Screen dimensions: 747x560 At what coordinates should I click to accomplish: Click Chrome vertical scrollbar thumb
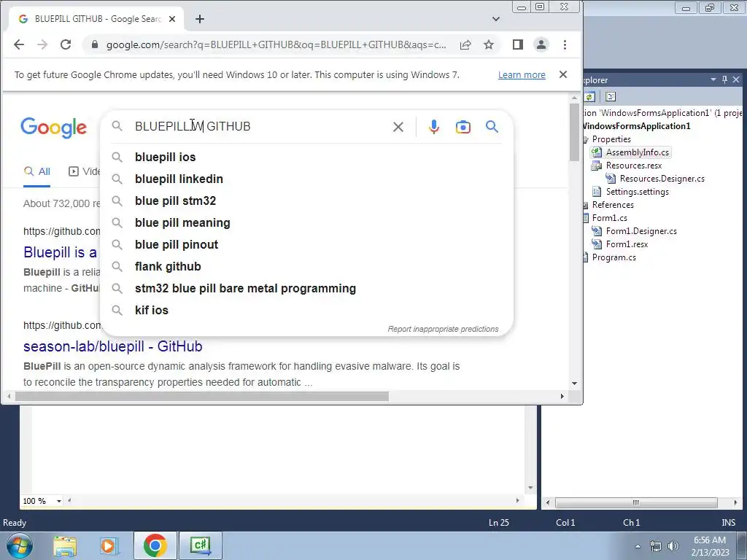[x=574, y=132]
